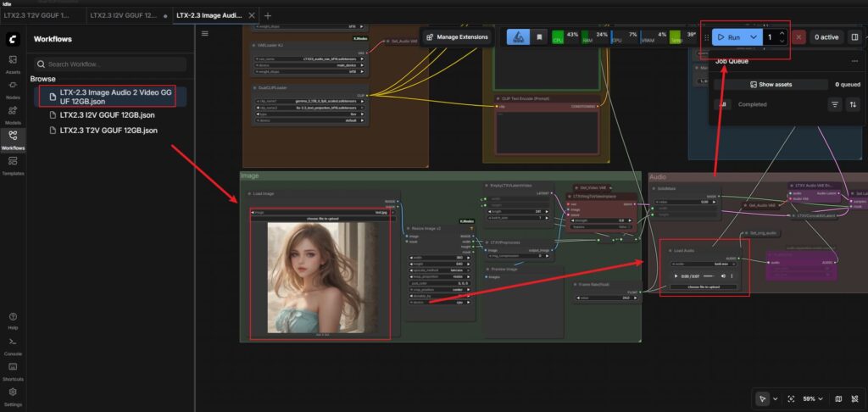Switch to the Completed tab in Job Queue

point(752,104)
